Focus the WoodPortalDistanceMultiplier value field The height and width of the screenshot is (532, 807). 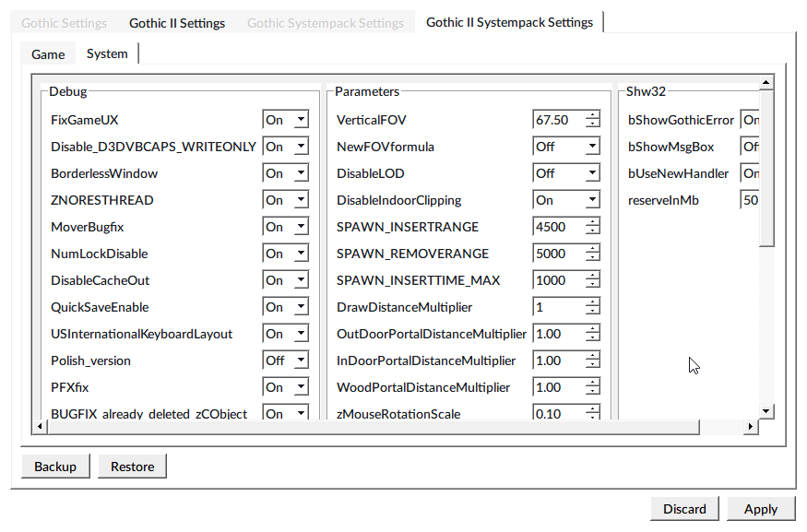click(x=559, y=387)
